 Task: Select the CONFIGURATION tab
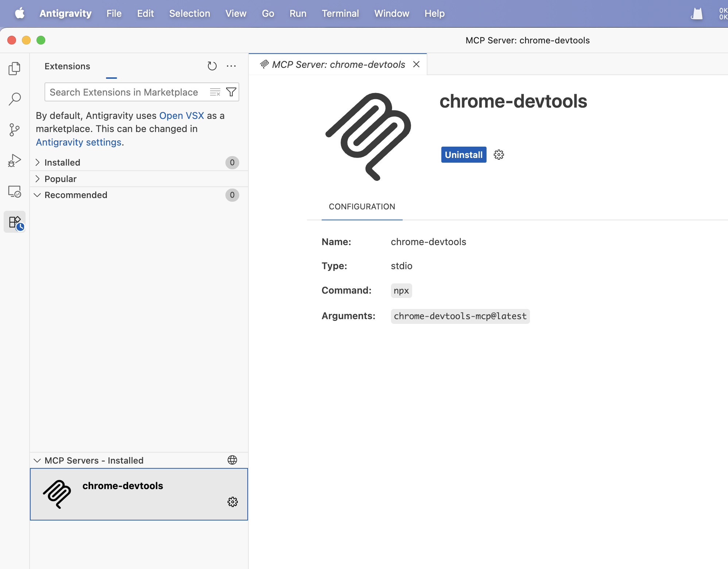click(x=362, y=206)
